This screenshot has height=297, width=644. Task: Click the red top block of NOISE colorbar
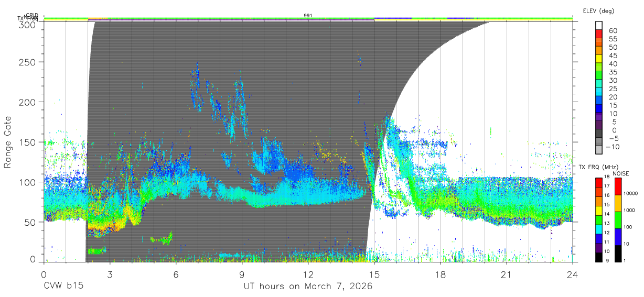(x=618, y=186)
